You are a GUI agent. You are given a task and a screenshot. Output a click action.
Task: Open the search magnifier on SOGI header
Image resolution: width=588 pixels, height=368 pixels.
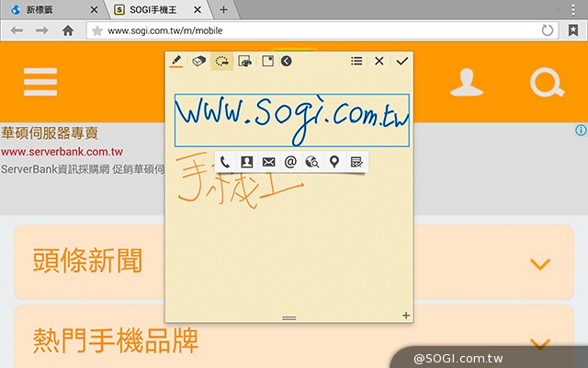(548, 83)
